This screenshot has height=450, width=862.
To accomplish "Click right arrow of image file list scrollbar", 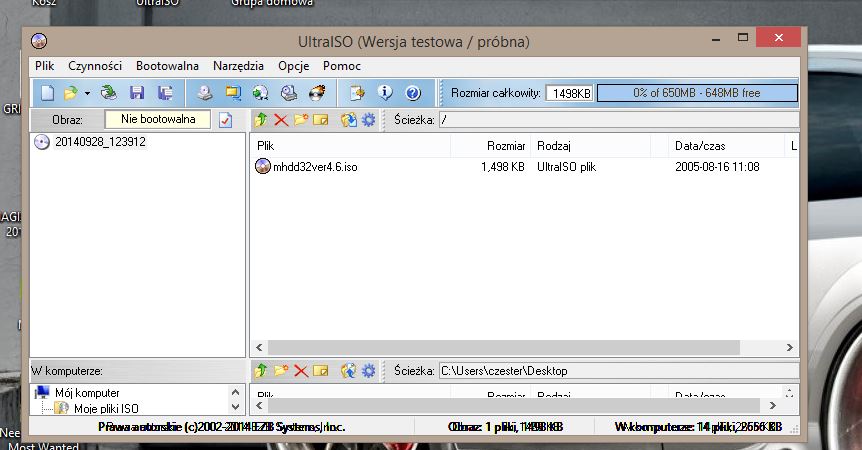I will (x=789, y=347).
